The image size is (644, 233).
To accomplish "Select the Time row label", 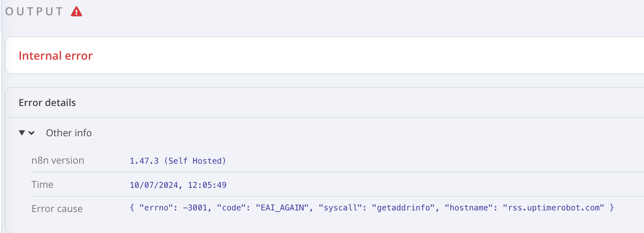I will click(42, 184).
